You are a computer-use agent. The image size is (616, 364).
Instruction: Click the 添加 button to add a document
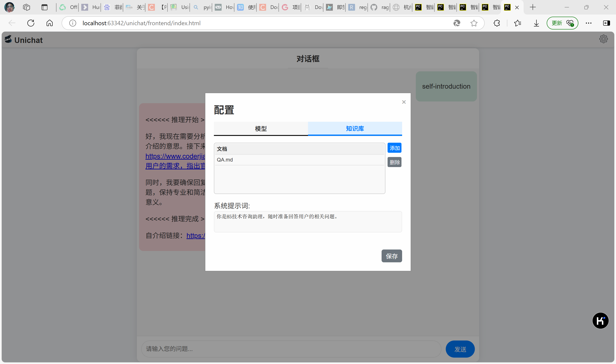394,148
